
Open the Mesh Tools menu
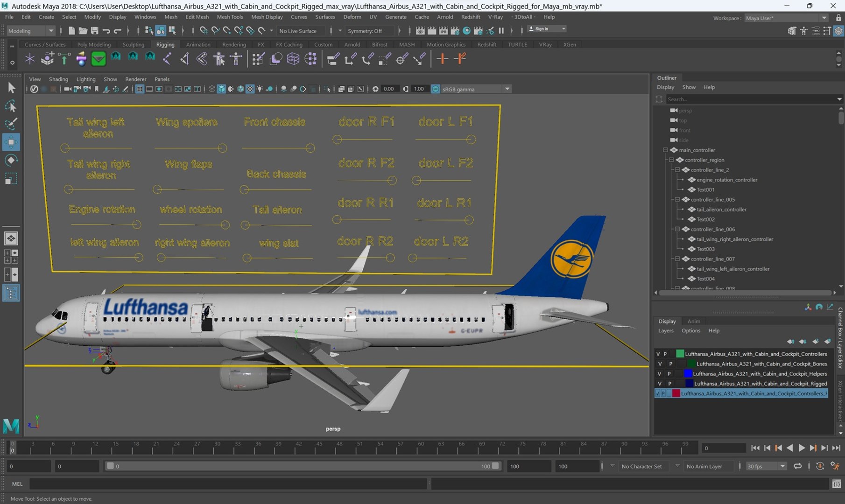coord(230,17)
